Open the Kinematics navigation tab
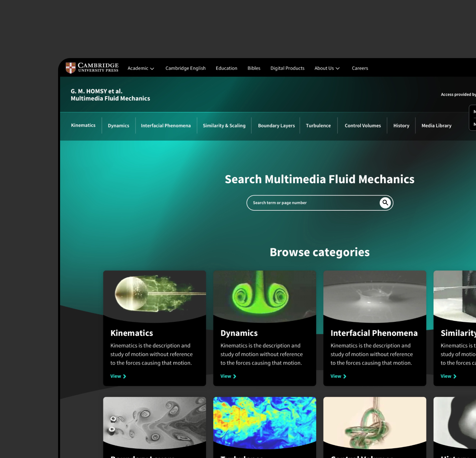The height and width of the screenshot is (458, 476). pos(83,125)
